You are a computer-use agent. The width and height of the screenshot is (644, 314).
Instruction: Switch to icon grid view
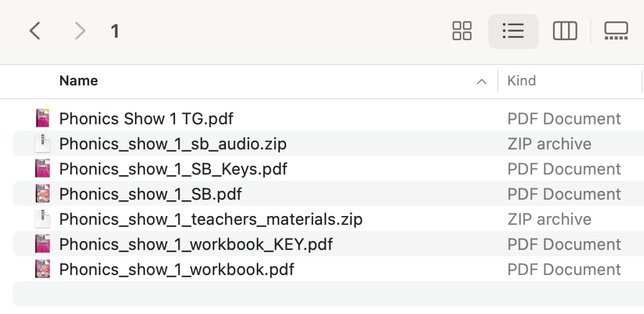click(x=461, y=31)
